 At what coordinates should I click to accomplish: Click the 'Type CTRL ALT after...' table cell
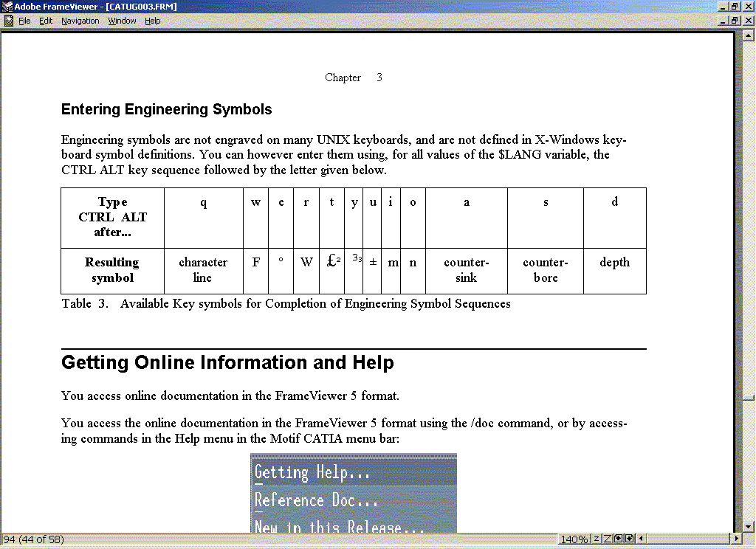[112, 218]
